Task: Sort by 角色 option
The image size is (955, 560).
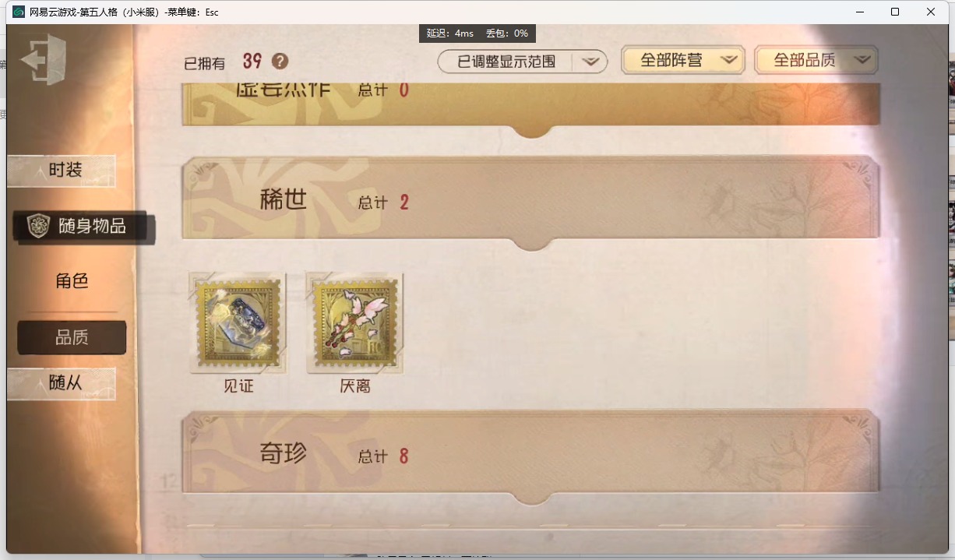Action: pyautogui.click(x=72, y=281)
